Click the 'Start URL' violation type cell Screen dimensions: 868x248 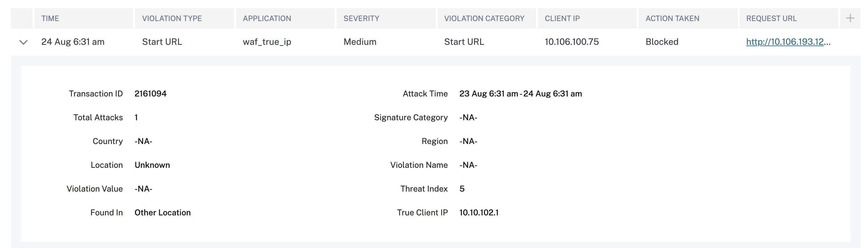pos(162,42)
